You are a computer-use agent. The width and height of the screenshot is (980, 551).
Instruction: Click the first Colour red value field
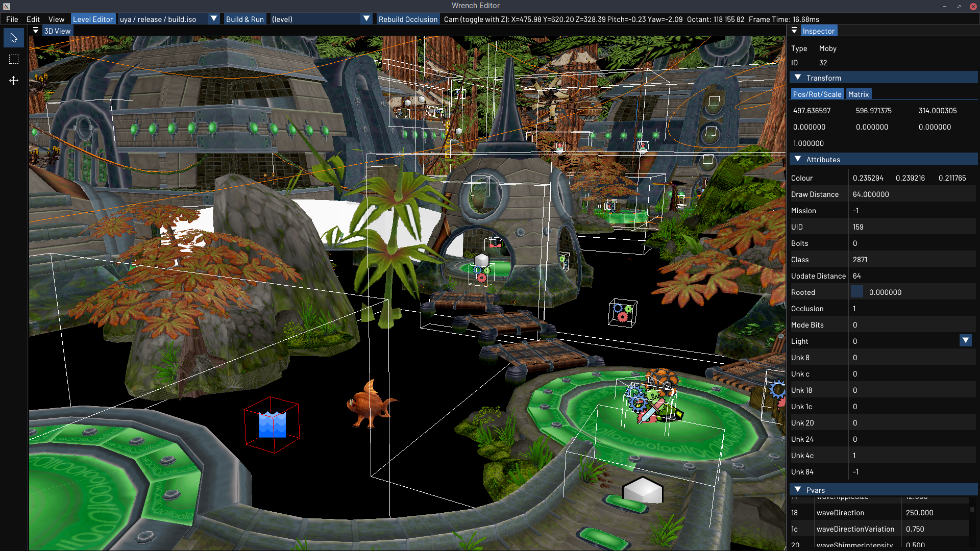(x=868, y=178)
